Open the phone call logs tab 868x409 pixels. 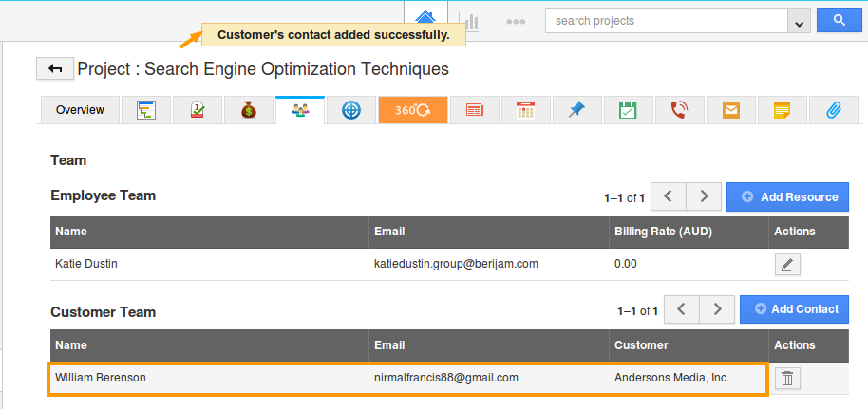click(679, 110)
